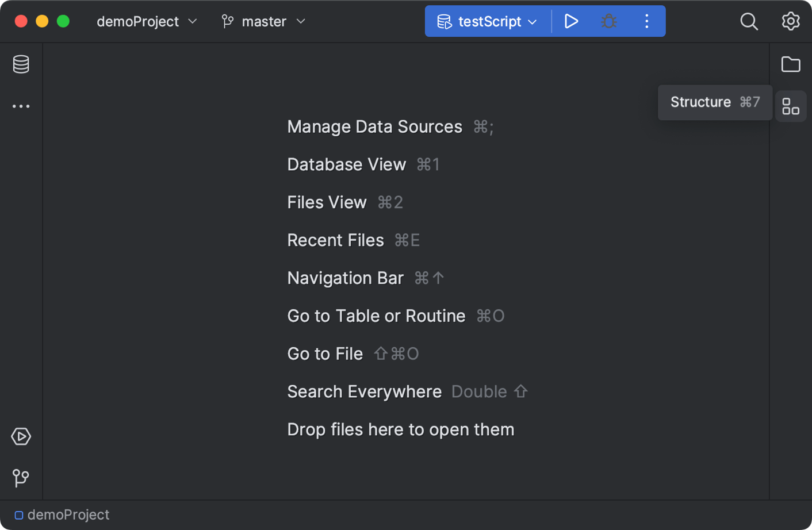Open Search Everywhere with the magnifier icon
Screen dimensions: 812x530
749,21
